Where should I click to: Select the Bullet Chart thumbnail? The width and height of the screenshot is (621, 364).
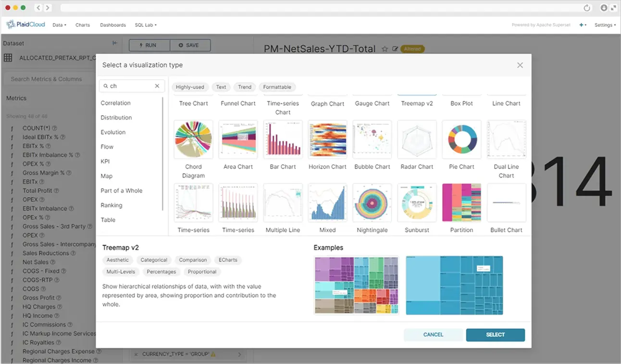coord(506,203)
